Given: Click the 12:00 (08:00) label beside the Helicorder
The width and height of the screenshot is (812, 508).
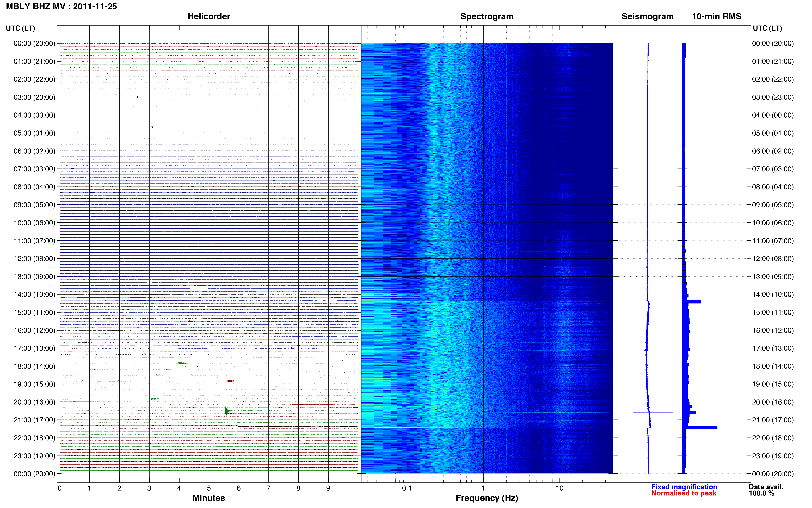Looking at the screenshot, I should point(34,259).
